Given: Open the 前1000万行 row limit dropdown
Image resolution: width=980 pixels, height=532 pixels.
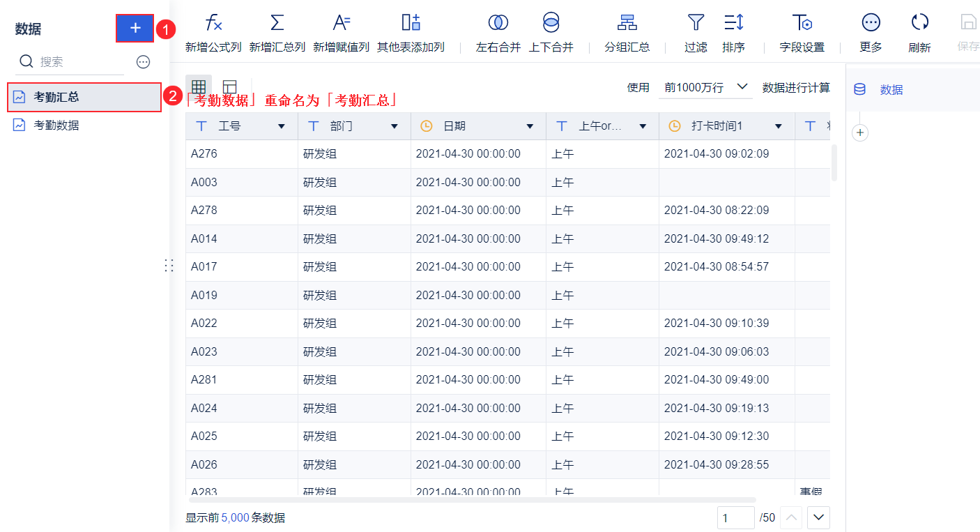Looking at the screenshot, I should 705,87.
